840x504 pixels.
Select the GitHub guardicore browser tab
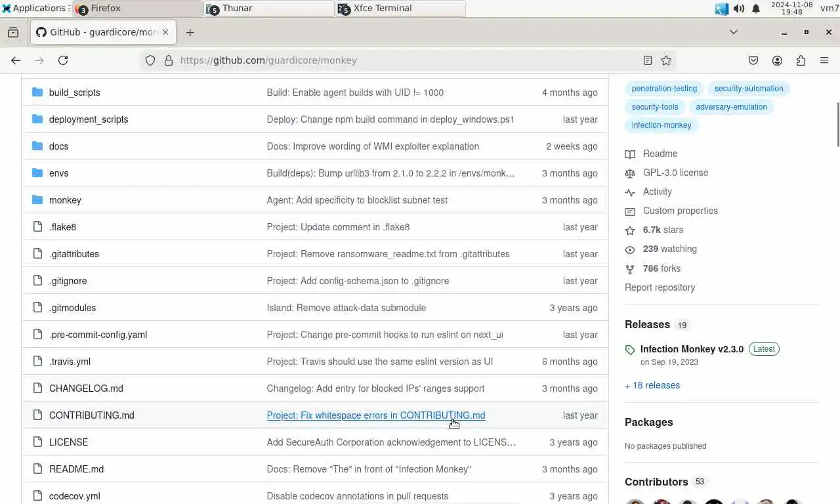(x=103, y=32)
